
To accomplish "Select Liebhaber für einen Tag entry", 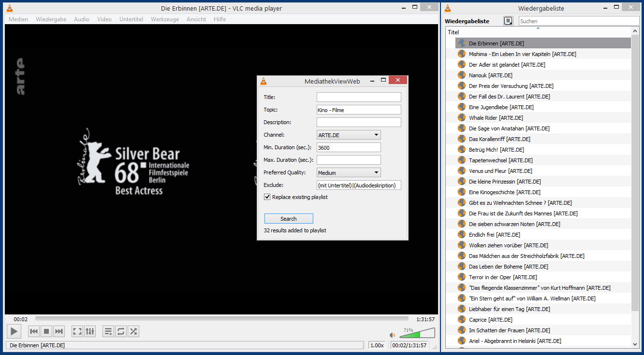I will point(543,309).
